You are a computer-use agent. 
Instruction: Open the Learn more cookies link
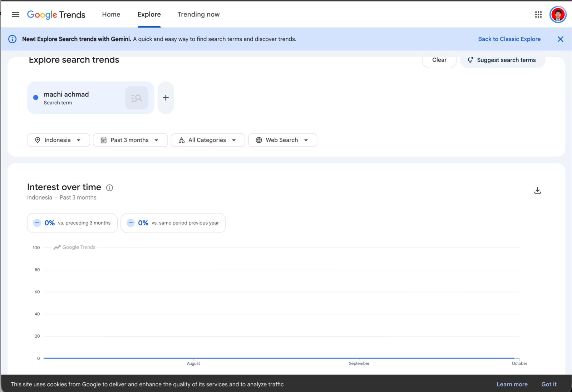point(512,384)
